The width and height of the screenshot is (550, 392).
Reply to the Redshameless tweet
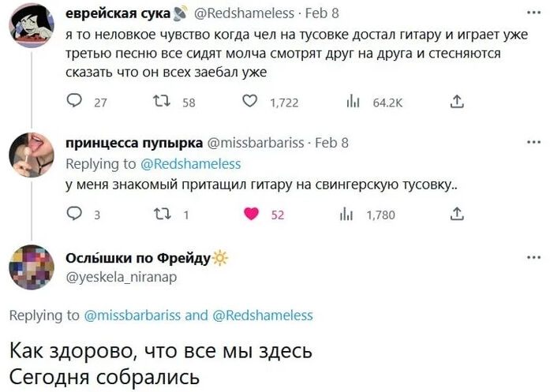[x=75, y=101]
